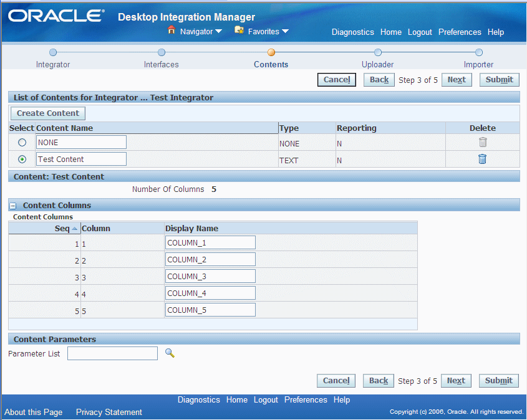Click the Oracle logo
The width and height of the screenshot is (527, 420).
pyautogui.click(x=56, y=16)
